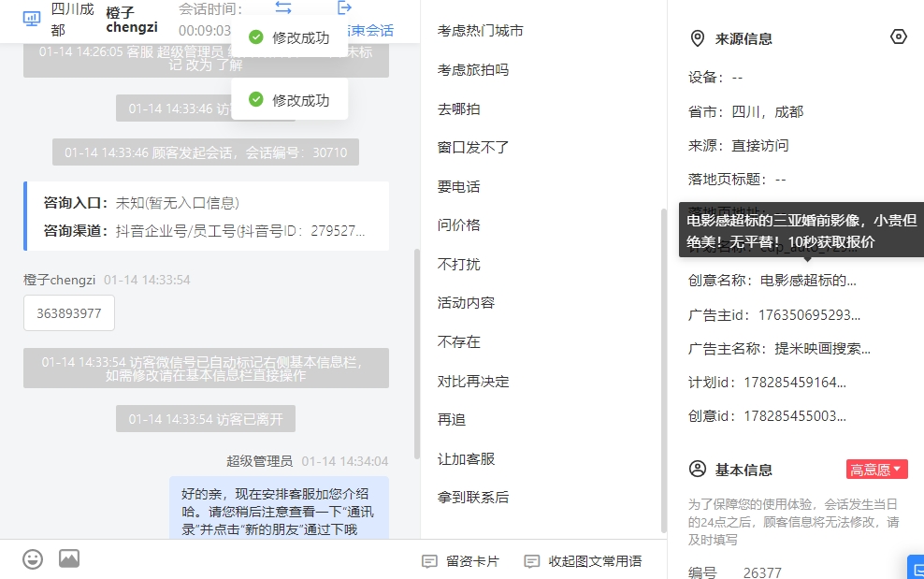Click 收起图文常用语 to collapse phrases
Image resolution: width=924 pixels, height=579 pixels.
point(584,561)
